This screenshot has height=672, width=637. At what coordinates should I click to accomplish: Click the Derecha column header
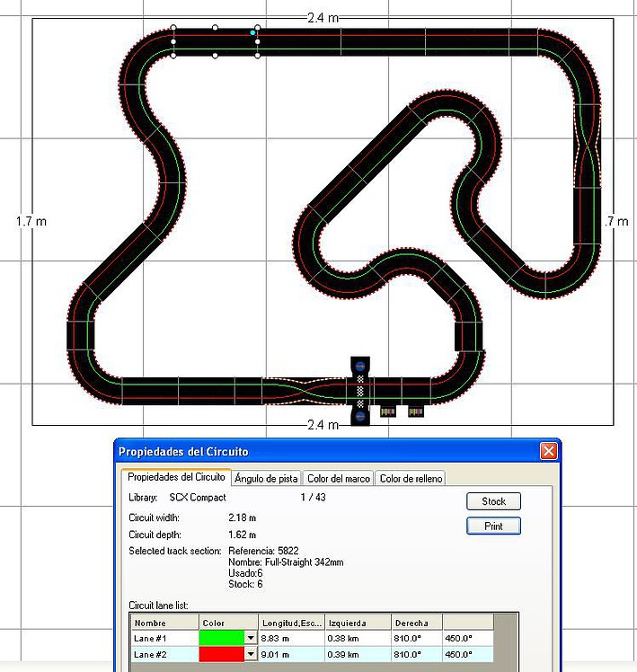[417, 623]
